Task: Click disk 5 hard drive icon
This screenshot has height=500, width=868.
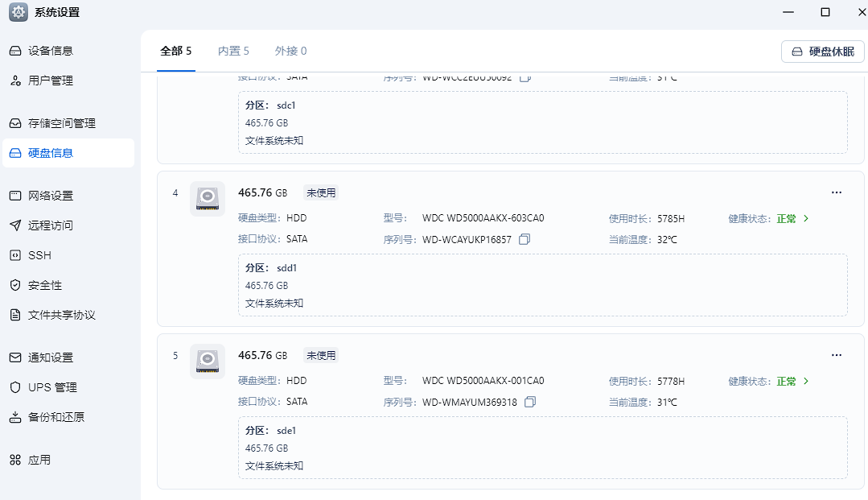Action: coord(208,362)
